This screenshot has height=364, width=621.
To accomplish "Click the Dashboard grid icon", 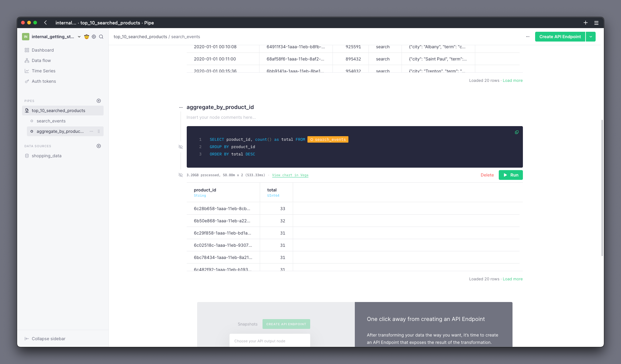I will 27,50.
